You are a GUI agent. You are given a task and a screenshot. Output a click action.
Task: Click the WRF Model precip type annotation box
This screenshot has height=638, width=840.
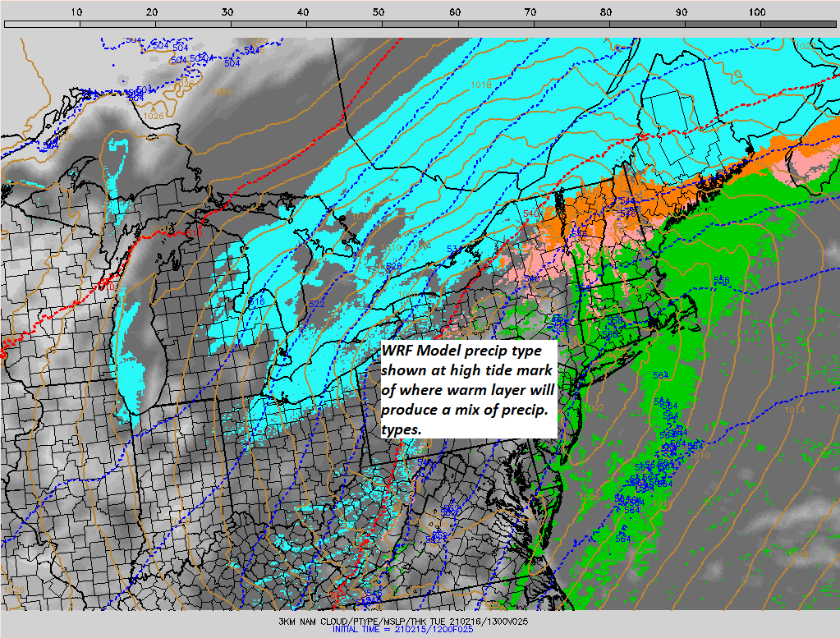pos(470,390)
